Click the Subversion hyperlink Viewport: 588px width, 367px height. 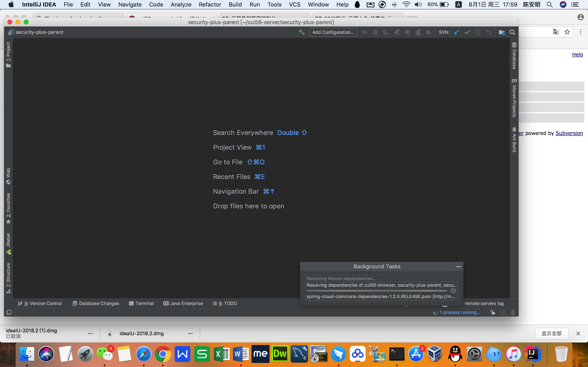click(569, 133)
